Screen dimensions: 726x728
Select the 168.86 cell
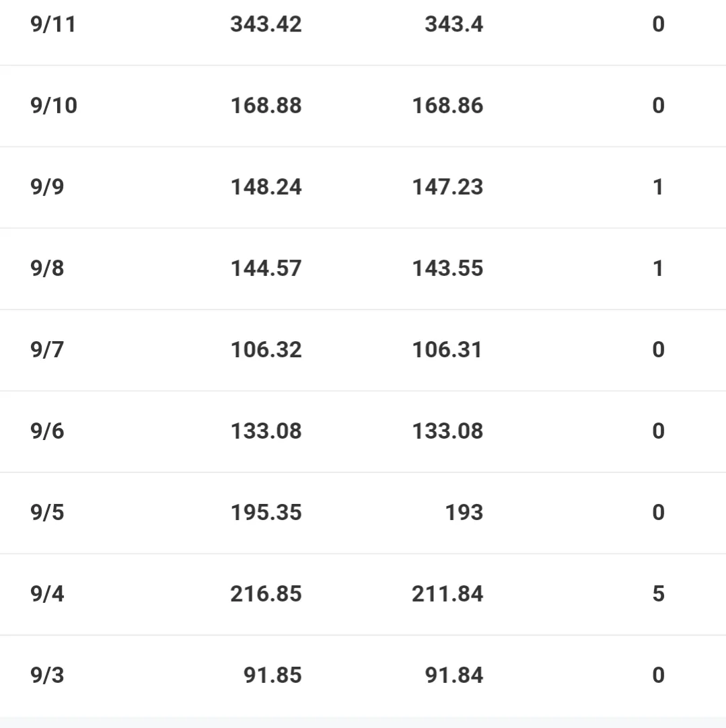pos(447,106)
